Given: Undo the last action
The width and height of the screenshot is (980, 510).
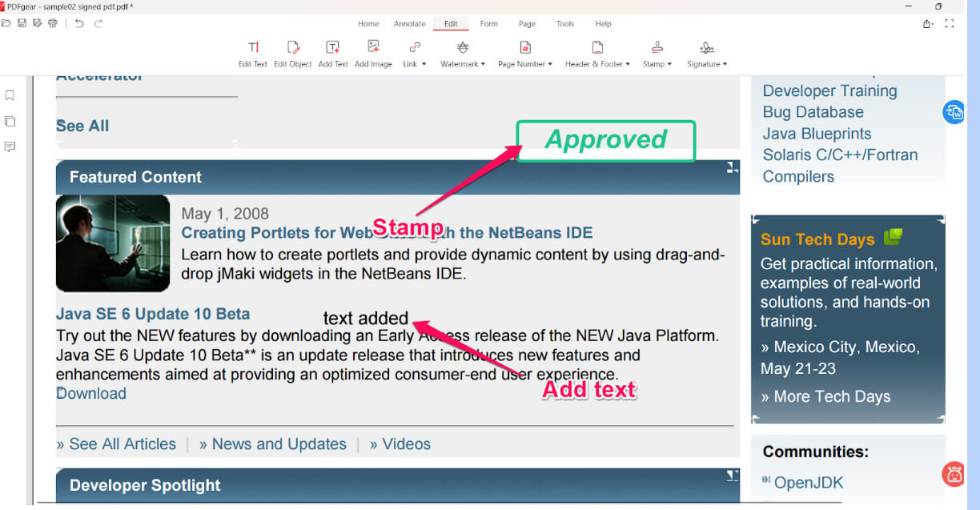Looking at the screenshot, I should coord(79,23).
